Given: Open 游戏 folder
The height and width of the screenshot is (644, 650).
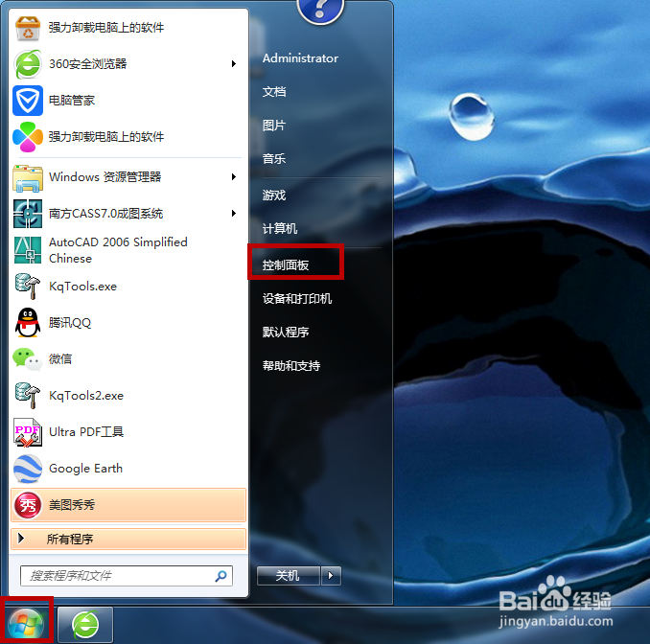Looking at the screenshot, I should click(274, 195).
